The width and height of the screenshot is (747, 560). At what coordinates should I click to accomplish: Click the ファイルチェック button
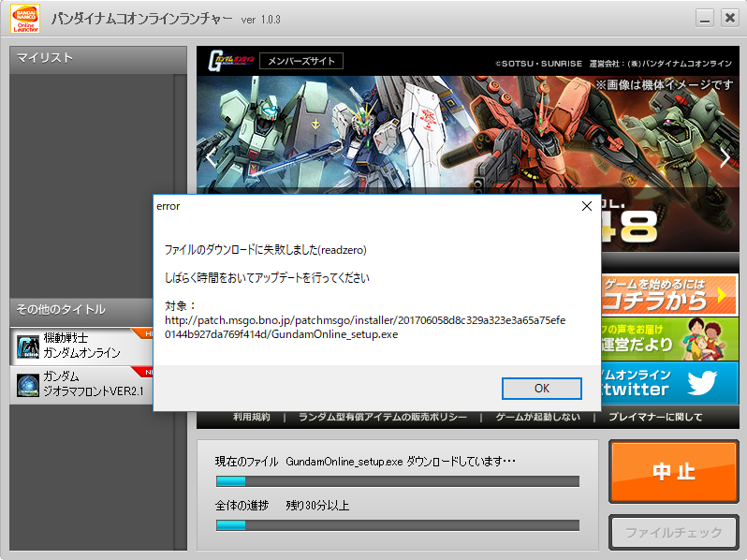coord(673,532)
